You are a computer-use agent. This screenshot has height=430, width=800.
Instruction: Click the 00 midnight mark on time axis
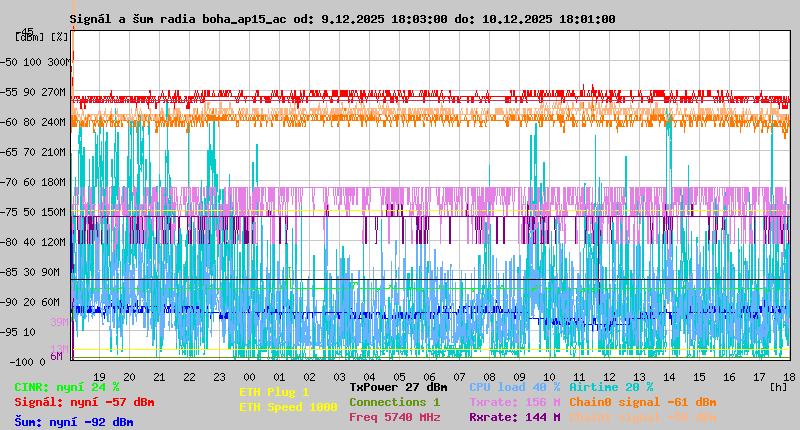[x=249, y=376]
